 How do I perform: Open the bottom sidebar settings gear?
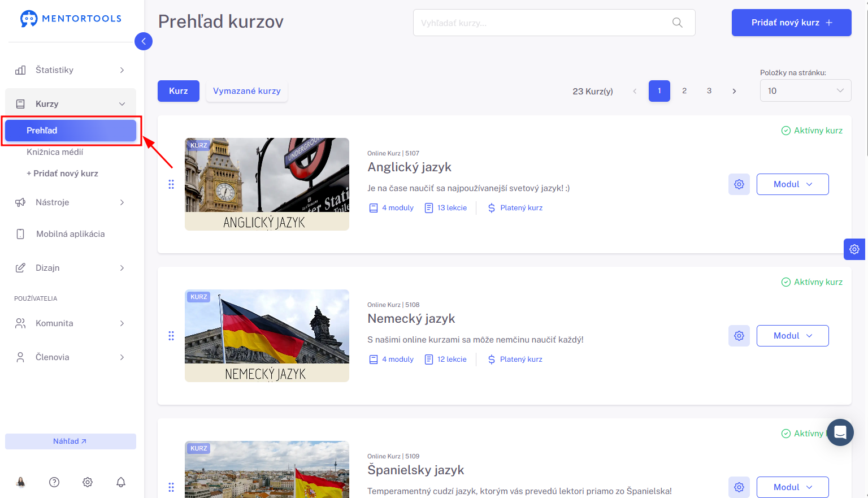pos(88,482)
